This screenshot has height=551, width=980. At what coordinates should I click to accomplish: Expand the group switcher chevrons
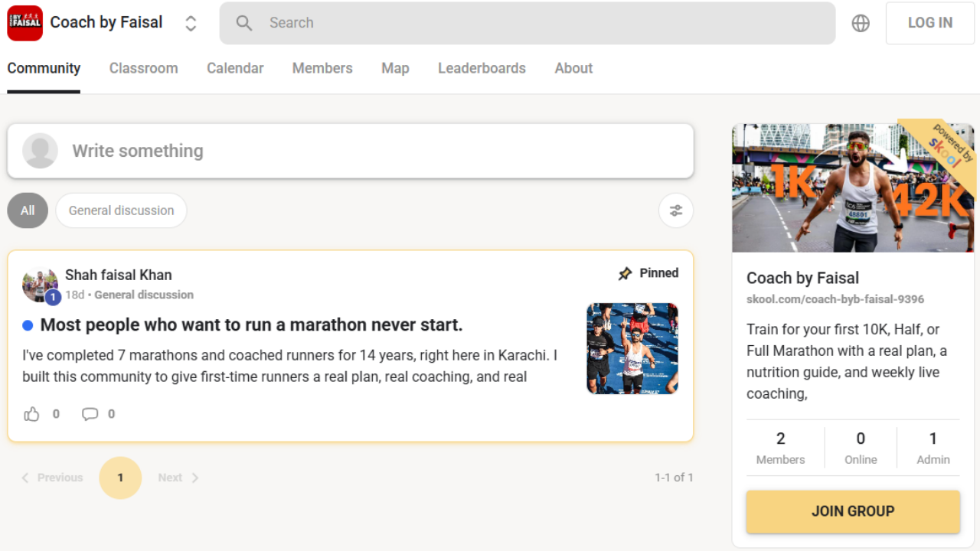[x=191, y=23]
